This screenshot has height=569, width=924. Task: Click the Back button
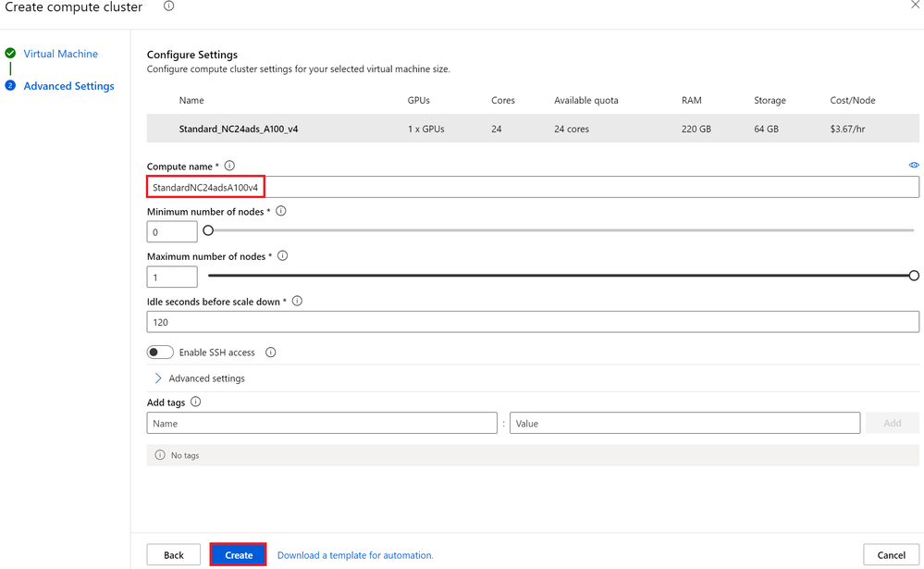click(x=174, y=555)
